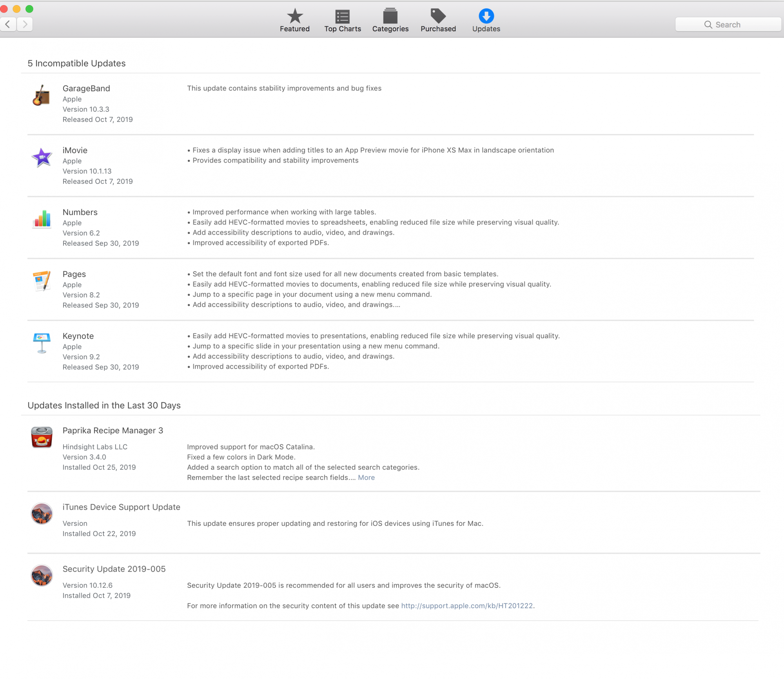Open the Top Charts list icon

pos(342,16)
